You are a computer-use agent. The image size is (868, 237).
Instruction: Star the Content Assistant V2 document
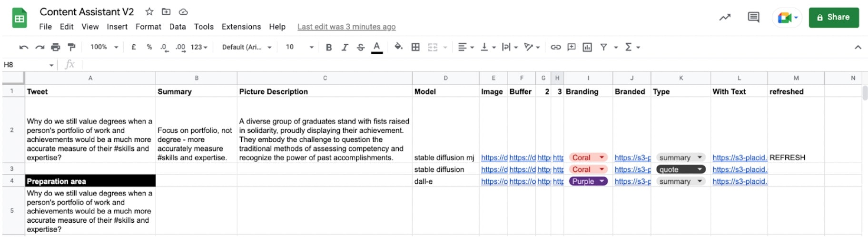pos(149,11)
